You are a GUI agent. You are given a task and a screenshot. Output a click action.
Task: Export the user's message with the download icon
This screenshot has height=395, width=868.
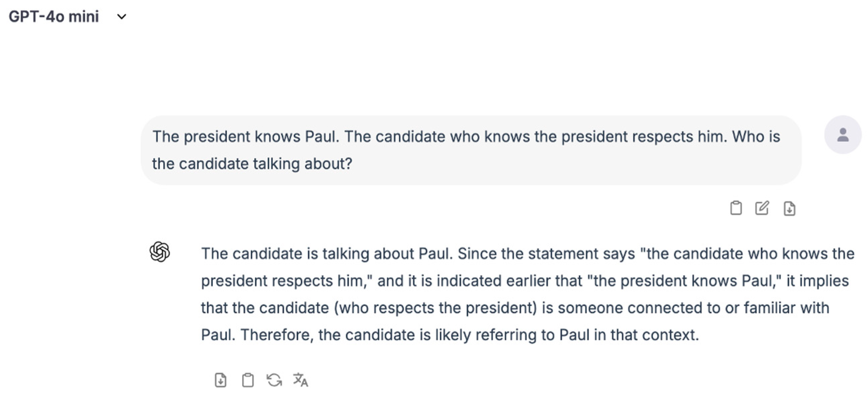click(790, 208)
